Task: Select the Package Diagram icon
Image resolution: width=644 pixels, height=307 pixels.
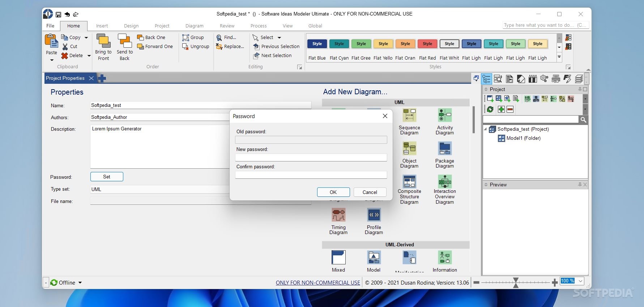Action: click(445, 148)
